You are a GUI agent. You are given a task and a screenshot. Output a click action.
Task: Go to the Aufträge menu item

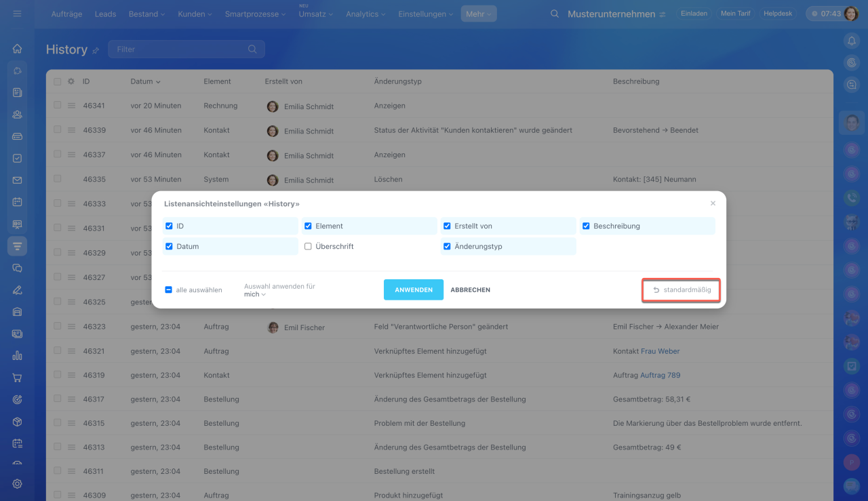67,14
